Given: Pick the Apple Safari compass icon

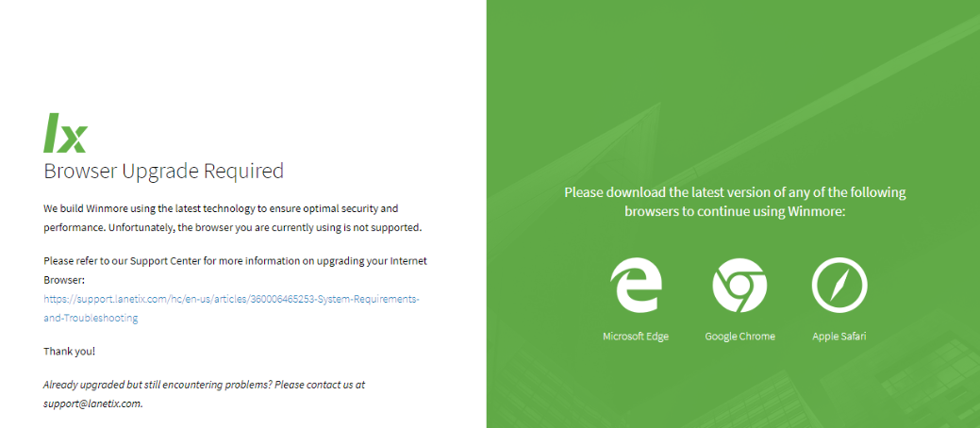Looking at the screenshot, I should tap(839, 285).
